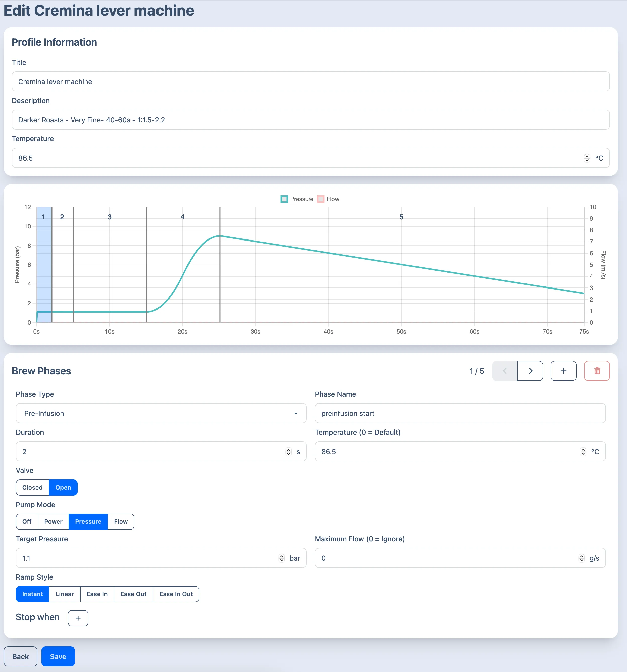Click the Back button
The image size is (627, 672).
point(20,656)
